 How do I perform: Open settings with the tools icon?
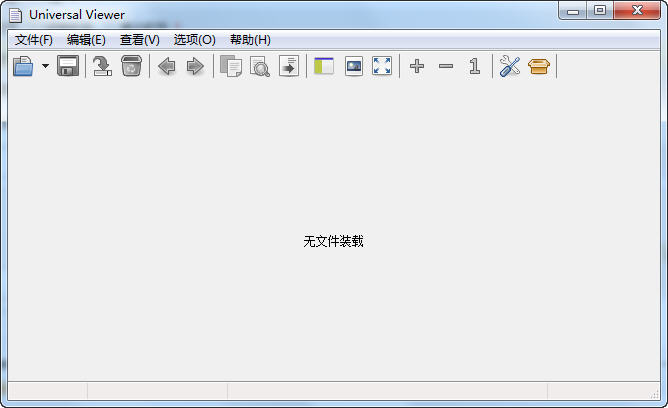click(510, 66)
